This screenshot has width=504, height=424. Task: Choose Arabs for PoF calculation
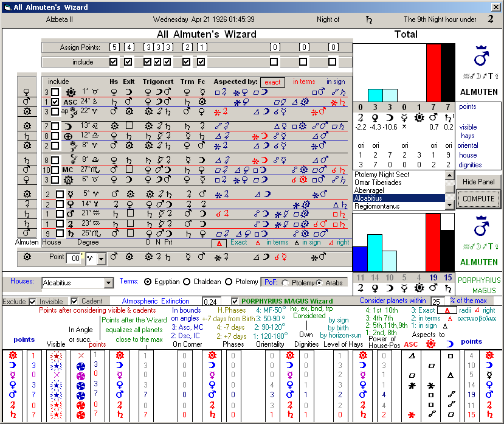click(x=319, y=283)
